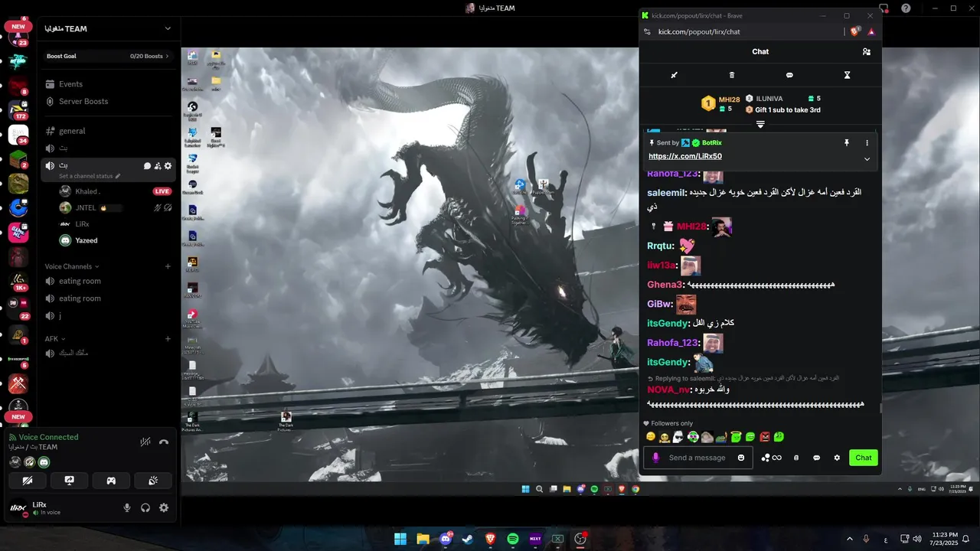Share your screen in Discord
The height and width of the screenshot is (551, 980).
tap(70, 481)
